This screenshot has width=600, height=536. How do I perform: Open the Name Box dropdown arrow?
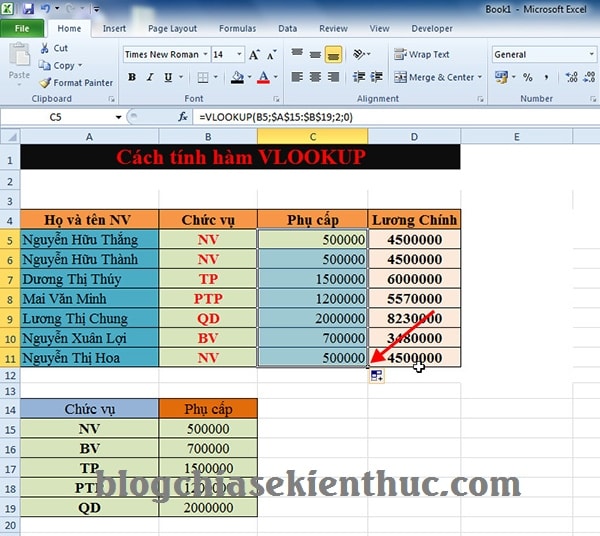[x=118, y=117]
